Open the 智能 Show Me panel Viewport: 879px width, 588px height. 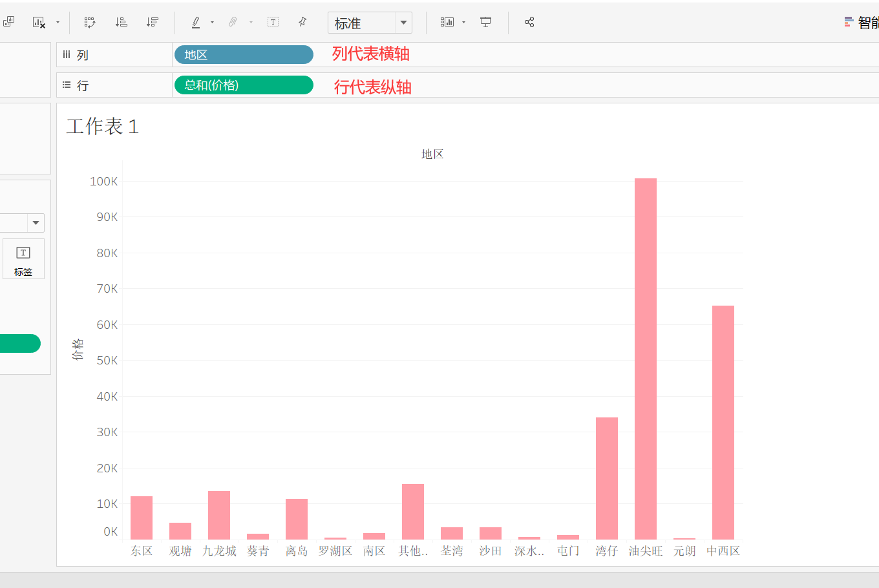pyautogui.click(x=862, y=23)
